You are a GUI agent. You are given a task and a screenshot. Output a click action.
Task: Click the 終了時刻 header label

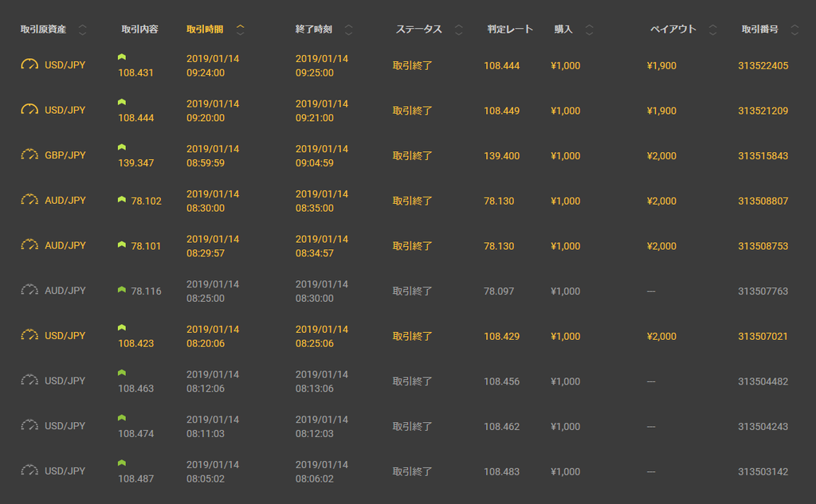(x=314, y=29)
